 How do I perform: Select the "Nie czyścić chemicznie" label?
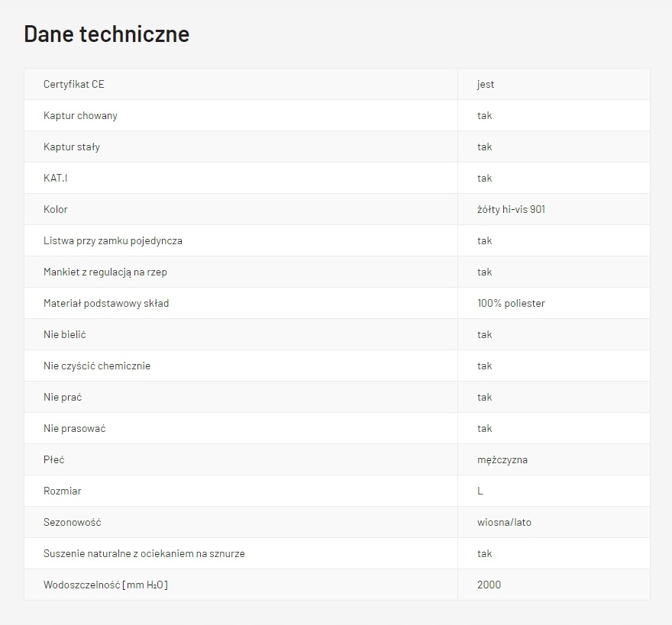(x=97, y=366)
